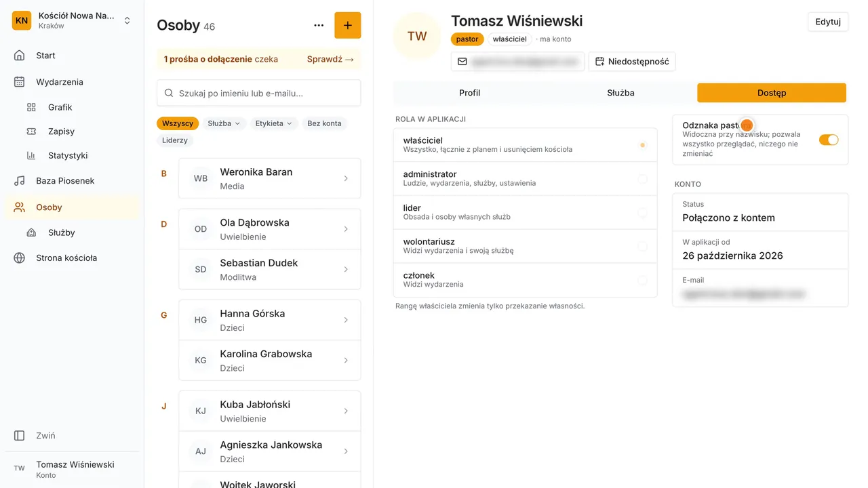The height and width of the screenshot is (488, 868).
Task: Add a new person with plus button
Action: [x=348, y=25]
